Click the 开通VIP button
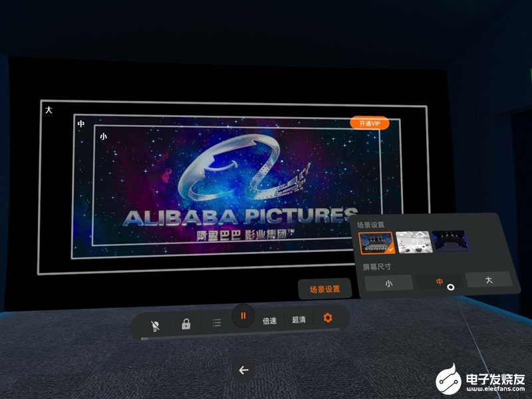This screenshot has height=399, width=532. point(370,123)
